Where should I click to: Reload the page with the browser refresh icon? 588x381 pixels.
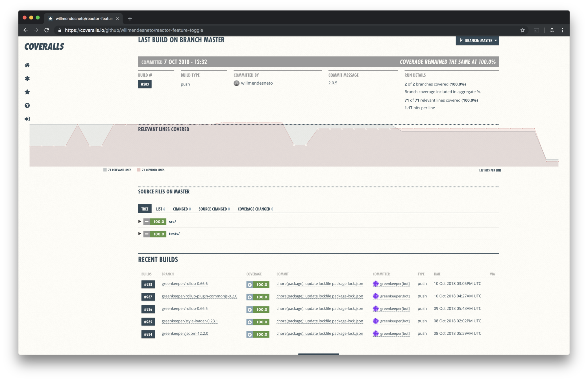[47, 30]
